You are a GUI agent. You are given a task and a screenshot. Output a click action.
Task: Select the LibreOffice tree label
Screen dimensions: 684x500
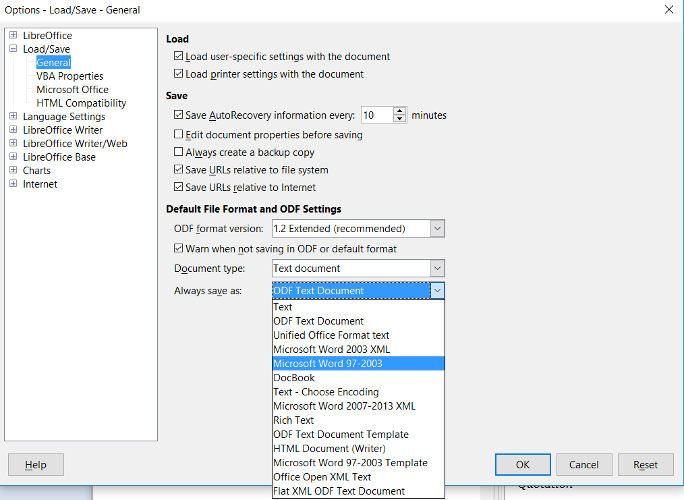48,35
